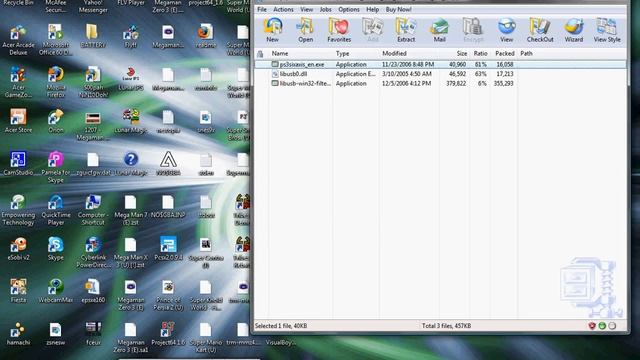Open the Options menu
Screen dimensions: 640x360
(349, 9)
